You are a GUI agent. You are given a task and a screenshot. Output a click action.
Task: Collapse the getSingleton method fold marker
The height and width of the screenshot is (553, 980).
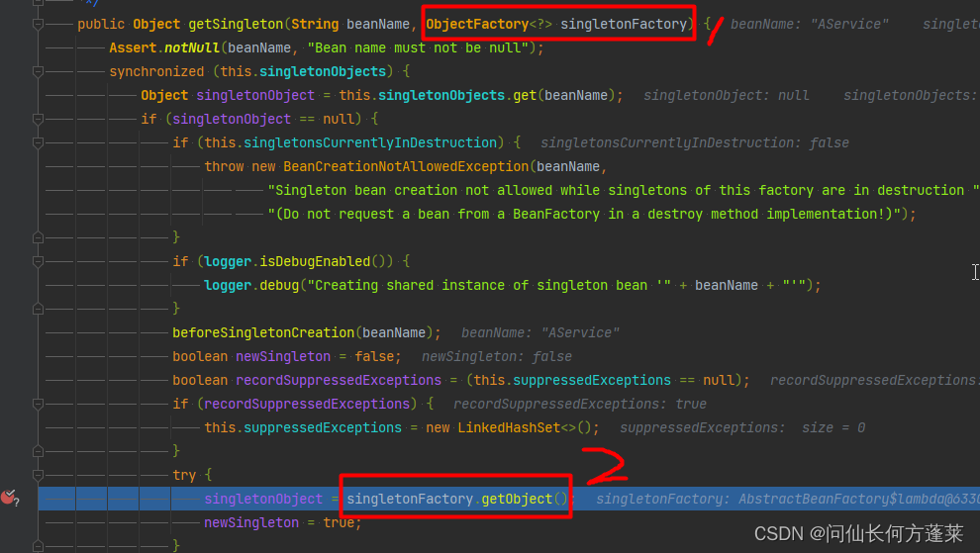38,25
